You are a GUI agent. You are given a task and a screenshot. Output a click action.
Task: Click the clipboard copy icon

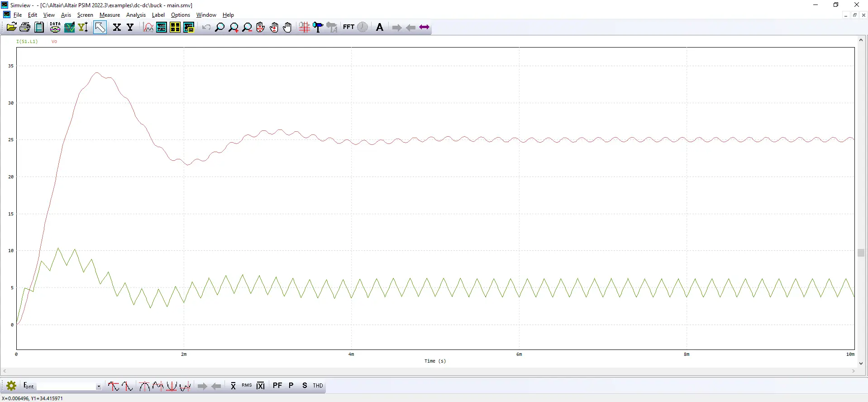[x=39, y=28]
